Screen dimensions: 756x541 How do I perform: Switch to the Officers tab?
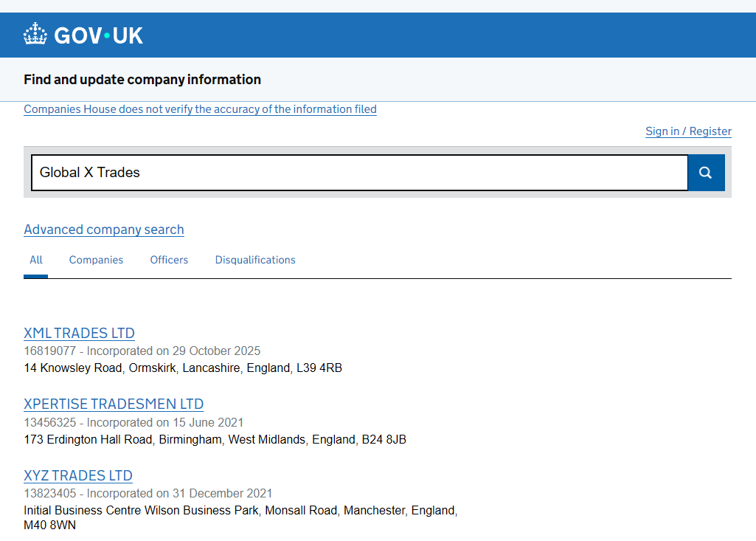[x=169, y=260]
